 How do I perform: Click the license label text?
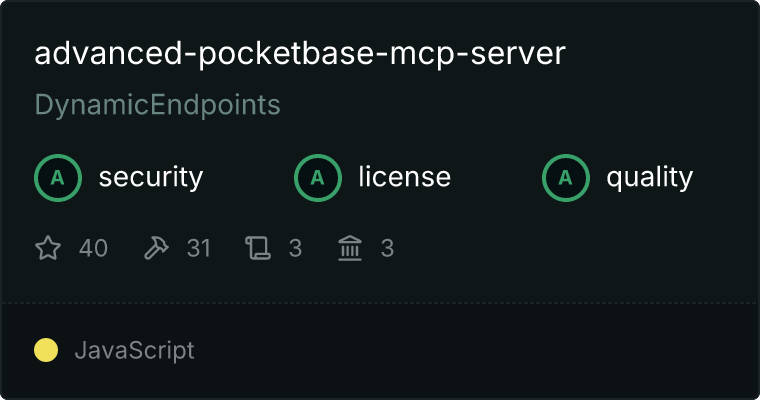[405, 176]
